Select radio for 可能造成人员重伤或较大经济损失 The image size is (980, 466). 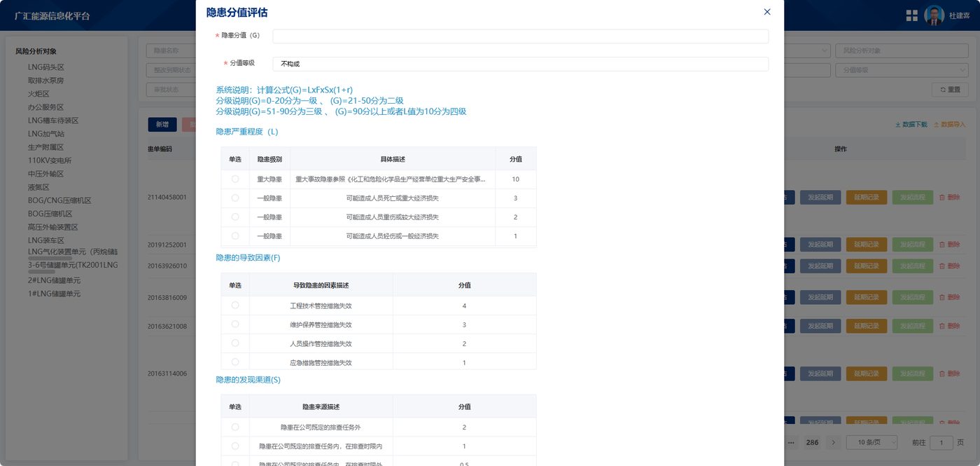tap(235, 217)
